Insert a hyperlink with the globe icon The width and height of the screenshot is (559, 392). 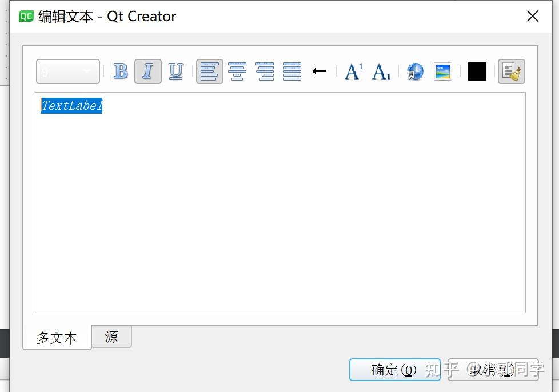tap(415, 71)
